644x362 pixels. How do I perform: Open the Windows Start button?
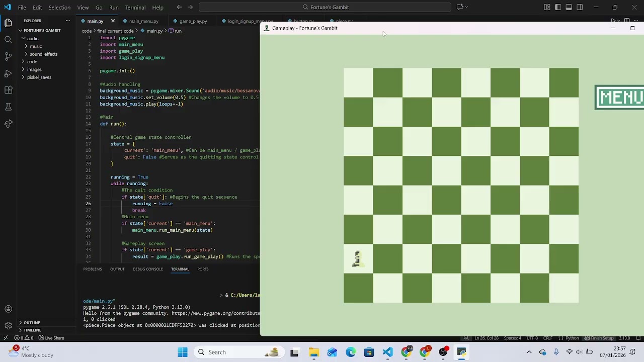click(183, 352)
